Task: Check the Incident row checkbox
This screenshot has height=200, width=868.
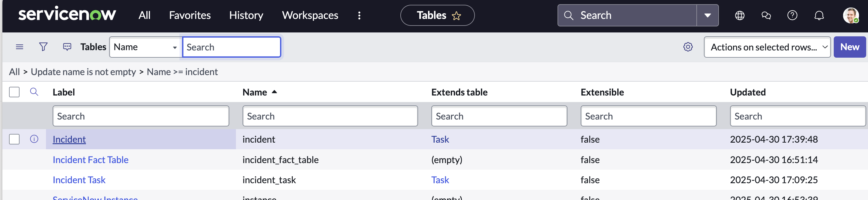Action: coord(14,139)
